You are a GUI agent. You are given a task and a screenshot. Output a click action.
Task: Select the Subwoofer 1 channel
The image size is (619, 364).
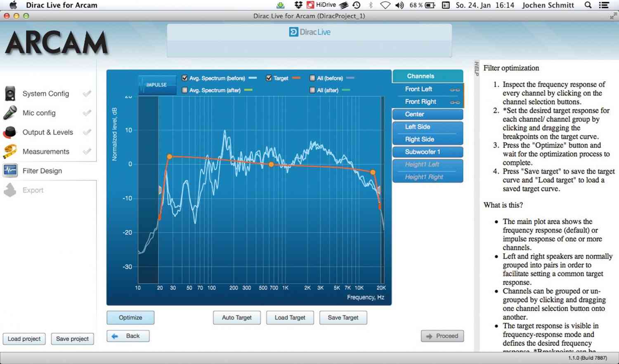(428, 152)
